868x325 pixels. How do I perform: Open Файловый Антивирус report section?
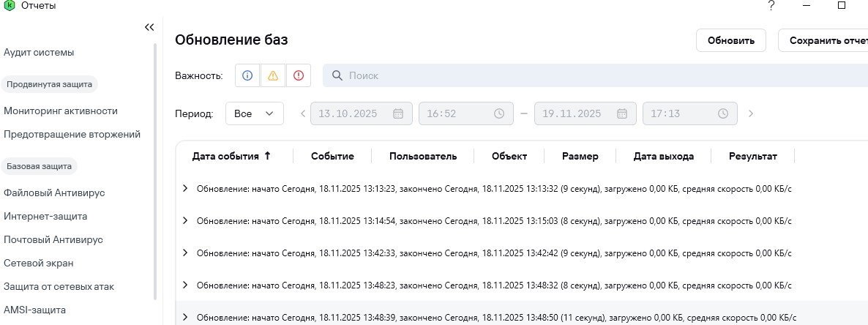tap(54, 193)
